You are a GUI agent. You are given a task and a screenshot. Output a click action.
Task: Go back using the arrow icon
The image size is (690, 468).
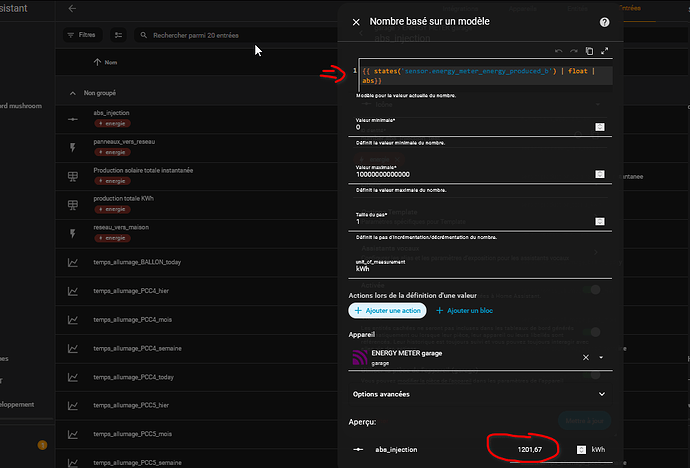click(x=72, y=9)
